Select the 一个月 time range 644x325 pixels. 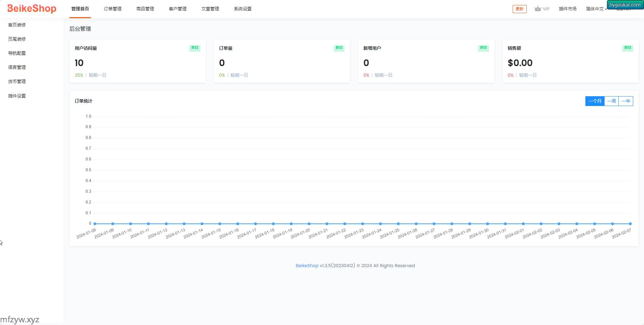point(595,101)
